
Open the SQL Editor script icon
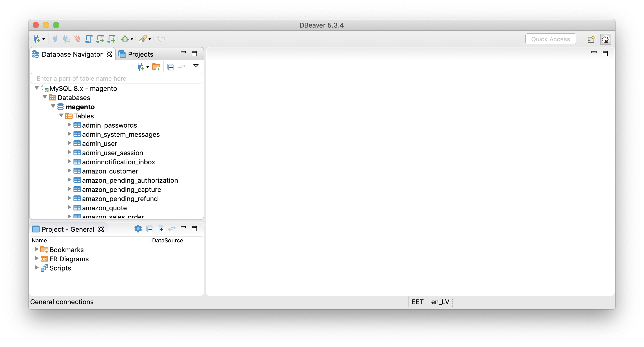[89, 39]
